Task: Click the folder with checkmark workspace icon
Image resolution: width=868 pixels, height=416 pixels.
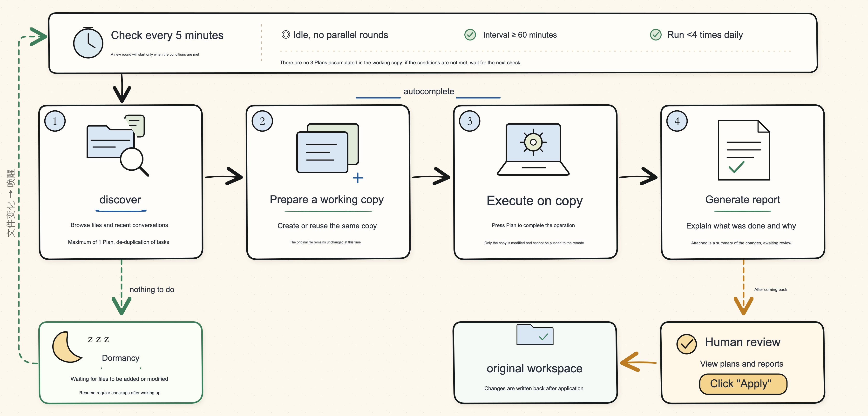Action: [x=535, y=335]
